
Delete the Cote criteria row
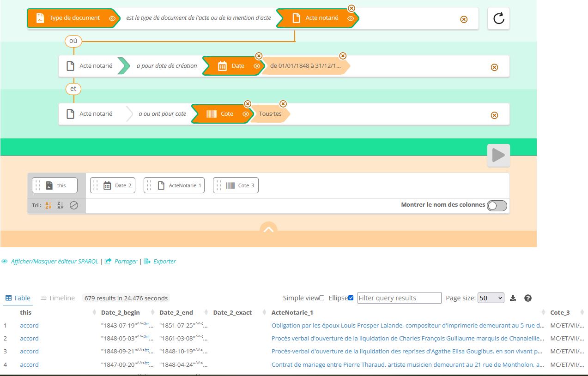pos(494,115)
